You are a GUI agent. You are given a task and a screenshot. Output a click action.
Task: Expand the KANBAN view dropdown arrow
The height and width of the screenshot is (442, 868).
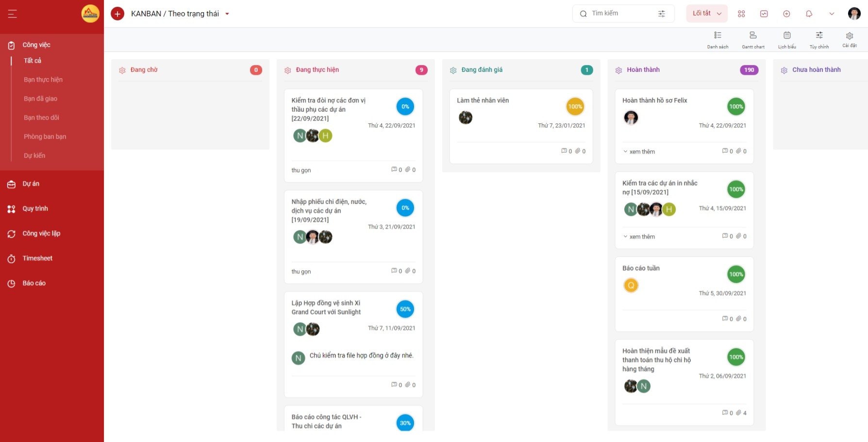227,14
